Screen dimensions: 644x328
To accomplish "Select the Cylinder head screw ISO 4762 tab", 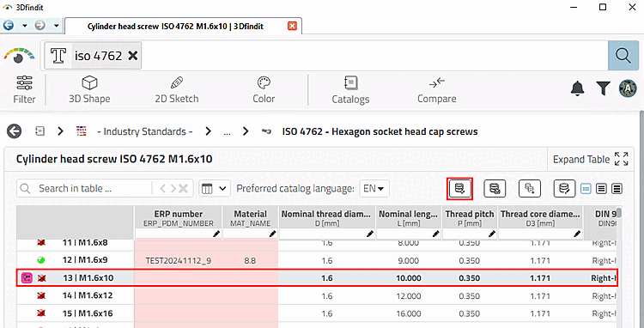I will (175, 27).
